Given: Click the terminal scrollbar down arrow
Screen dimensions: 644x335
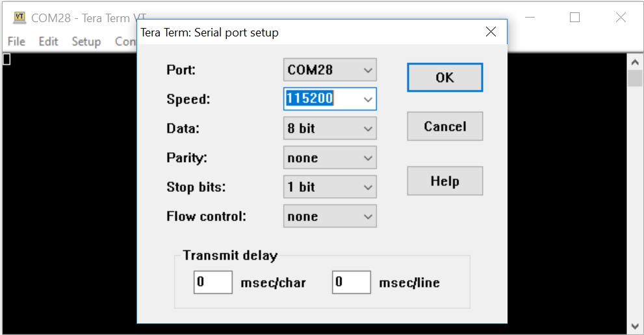Looking at the screenshot, I should 635,325.
